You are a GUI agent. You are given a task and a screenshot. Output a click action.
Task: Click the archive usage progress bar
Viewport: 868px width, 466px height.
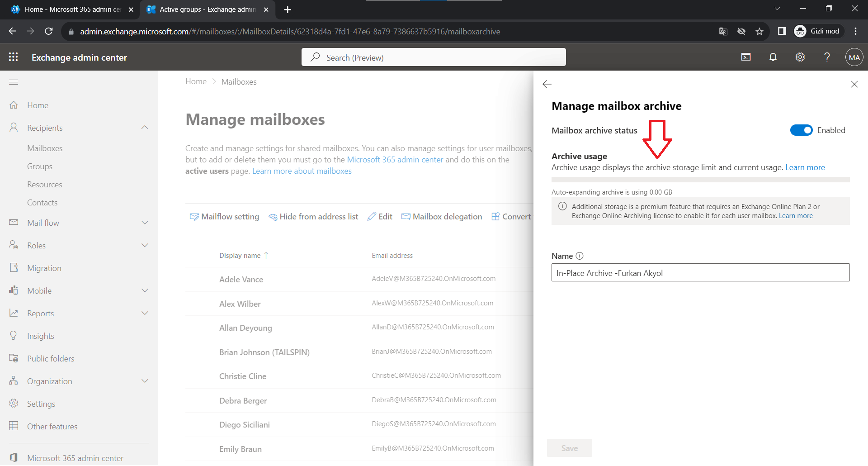700,180
